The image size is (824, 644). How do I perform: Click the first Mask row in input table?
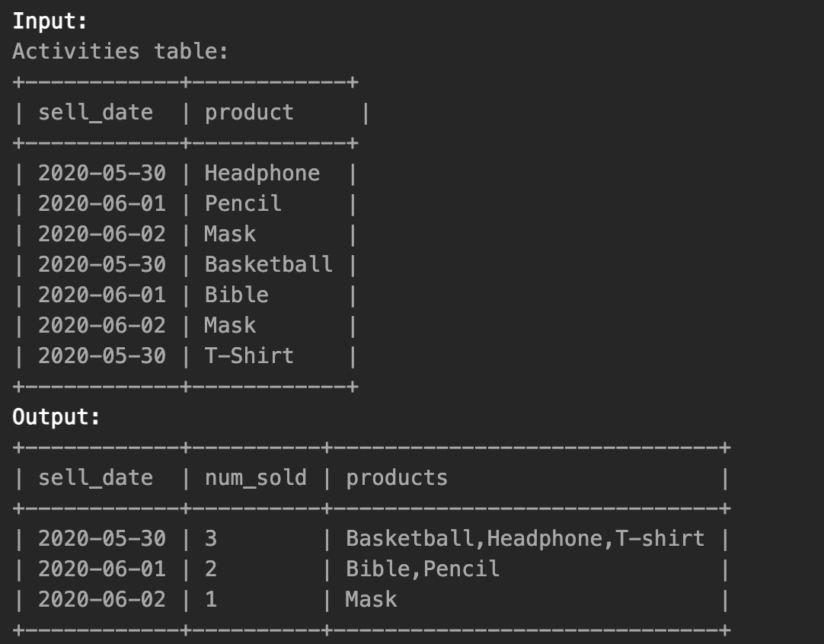185,234
